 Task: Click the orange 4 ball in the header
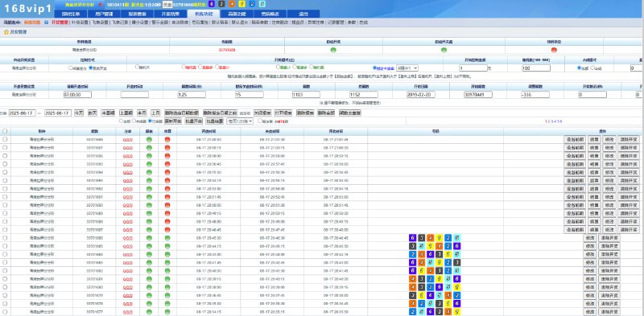click(232, 4)
